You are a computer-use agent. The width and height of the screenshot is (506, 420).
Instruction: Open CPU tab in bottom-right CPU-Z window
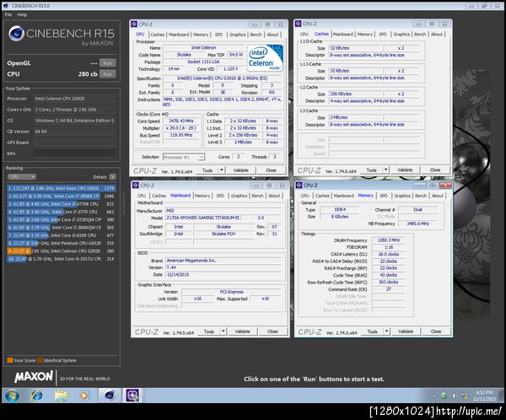click(305, 196)
